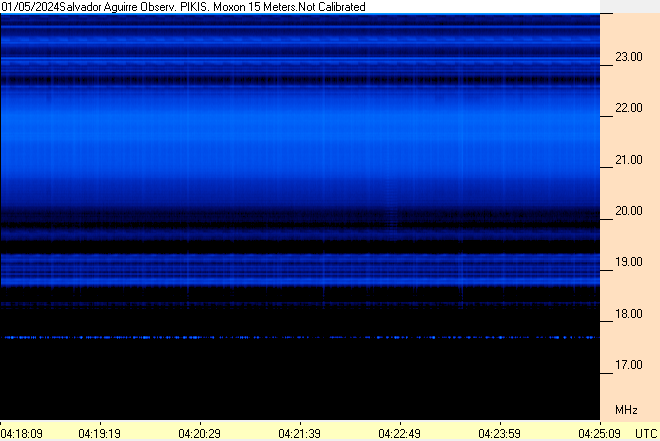660x441 pixels.
Task: Select the 20.00 MHz frequency label
Action: [x=629, y=211]
